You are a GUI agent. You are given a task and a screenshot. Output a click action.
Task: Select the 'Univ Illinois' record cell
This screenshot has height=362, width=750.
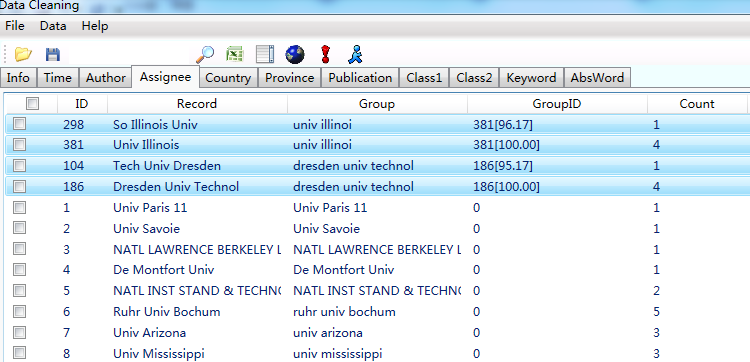[x=146, y=145]
